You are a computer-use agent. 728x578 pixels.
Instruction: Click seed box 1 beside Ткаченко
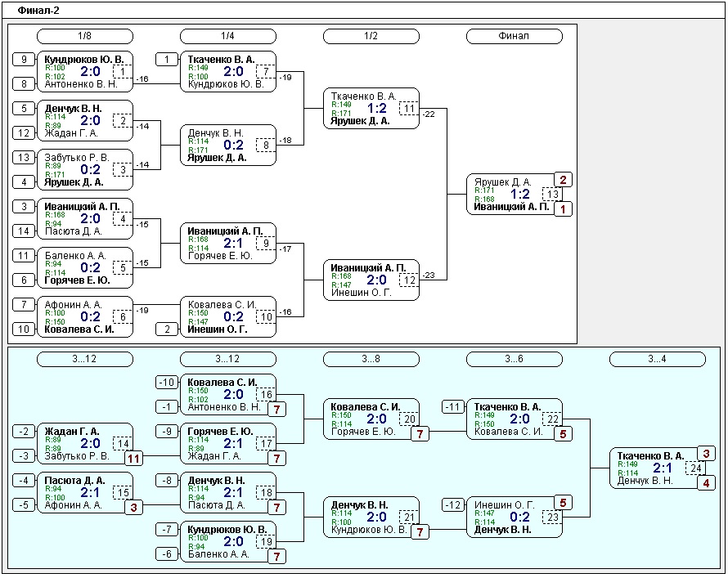pos(167,60)
